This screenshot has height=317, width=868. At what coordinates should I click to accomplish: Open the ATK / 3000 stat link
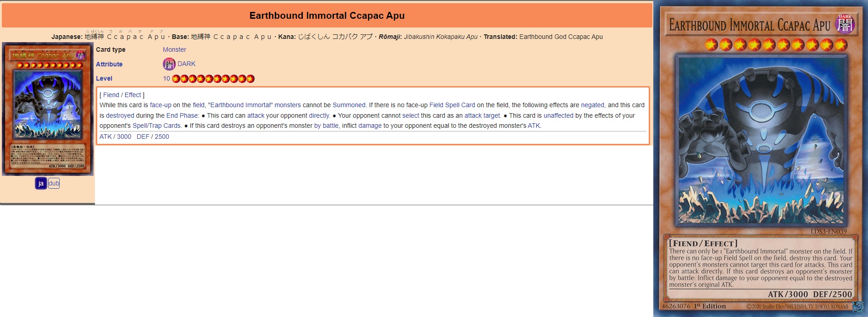115,137
